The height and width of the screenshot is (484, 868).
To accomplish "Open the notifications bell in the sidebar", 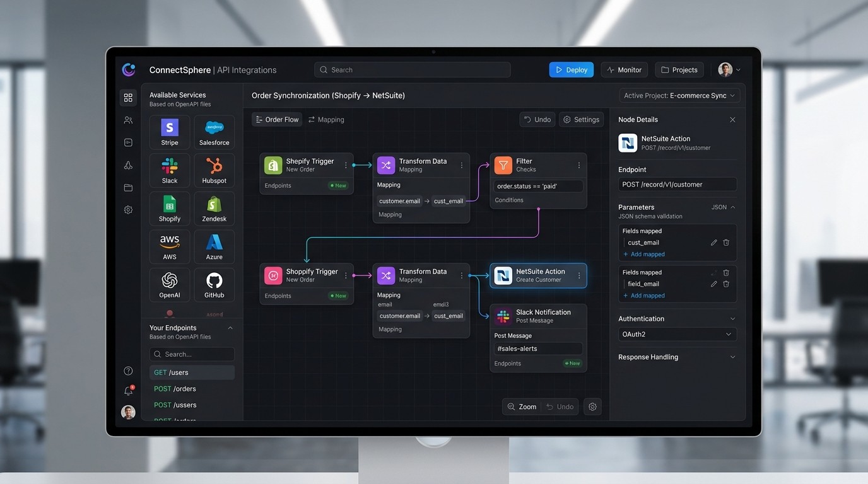I will tap(128, 390).
